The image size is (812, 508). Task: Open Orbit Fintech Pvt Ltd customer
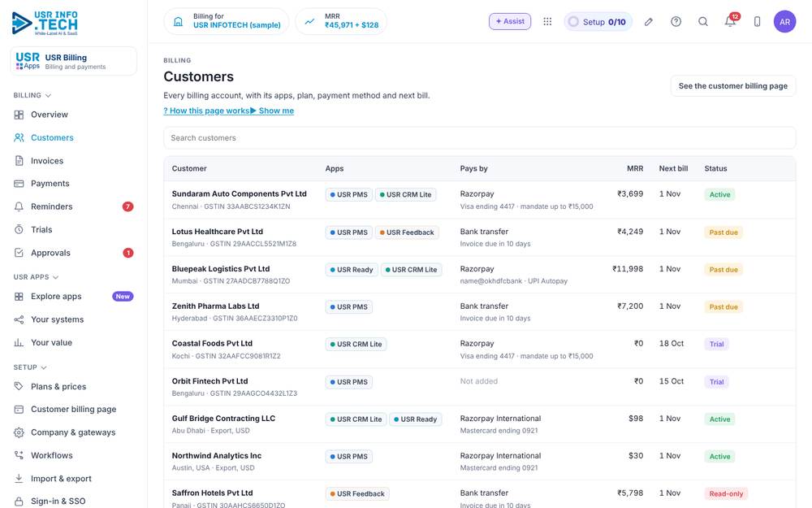pyautogui.click(x=209, y=380)
